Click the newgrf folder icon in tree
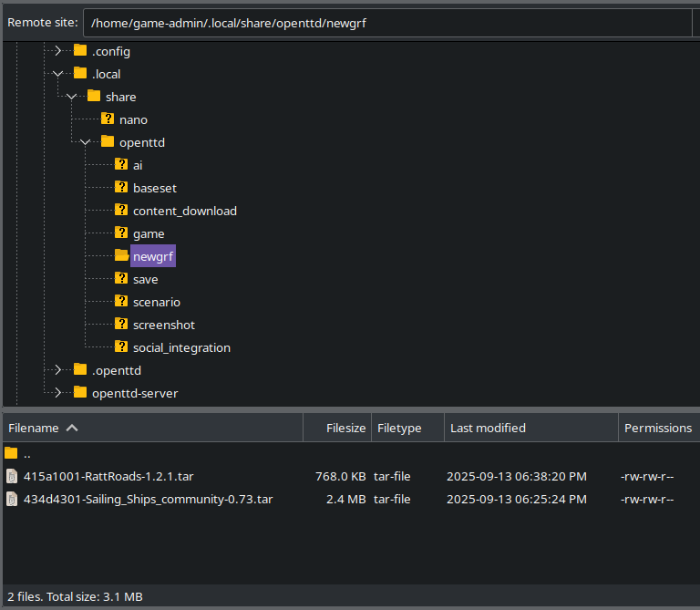The height and width of the screenshot is (610, 700). click(x=121, y=256)
